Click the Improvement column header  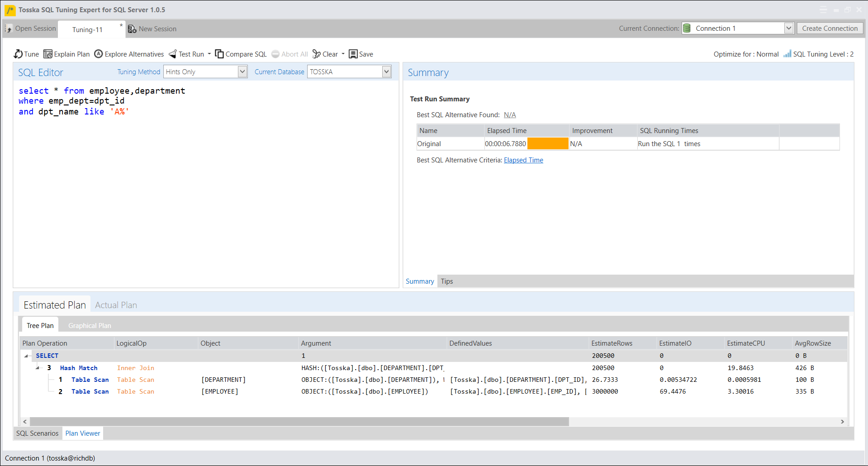pyautogui.click(x=603, y=130)
